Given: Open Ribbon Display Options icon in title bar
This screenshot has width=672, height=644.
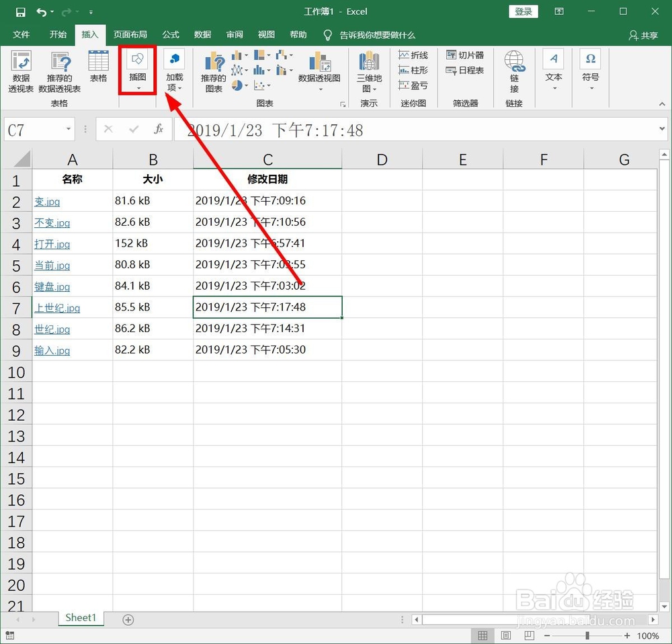Looking at the screenshot, I should pos(559,11).
